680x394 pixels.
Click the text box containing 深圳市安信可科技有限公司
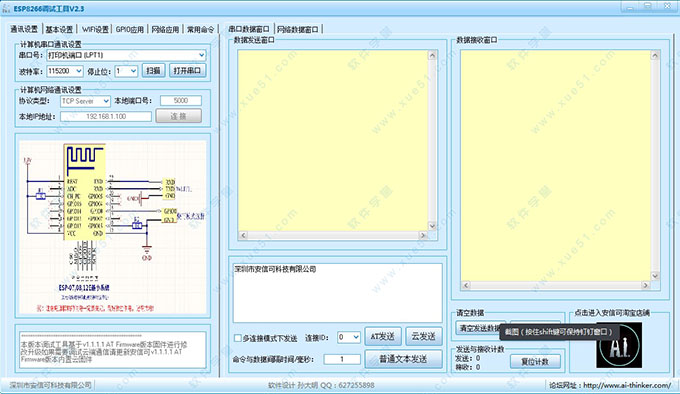click(337, 292)
